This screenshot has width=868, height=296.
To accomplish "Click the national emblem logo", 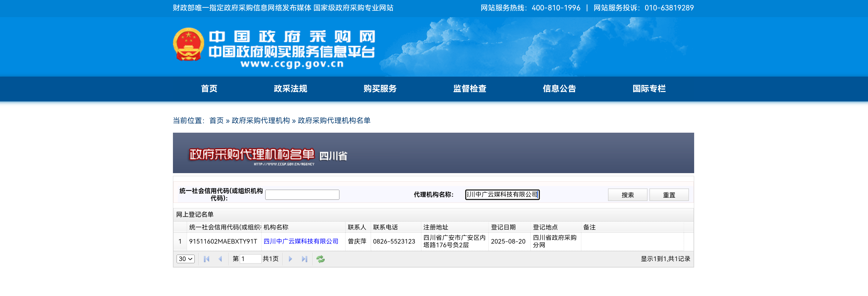I will point(188,44).
